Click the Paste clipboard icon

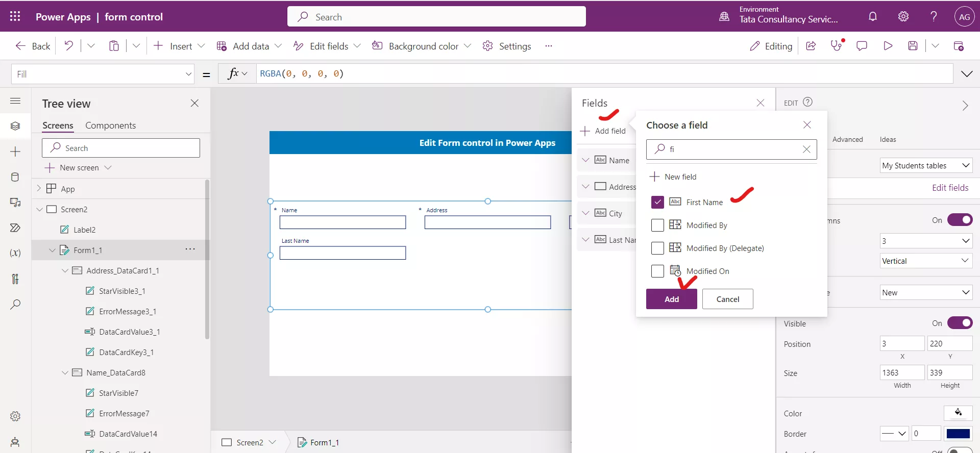click(x=114, y=46)
